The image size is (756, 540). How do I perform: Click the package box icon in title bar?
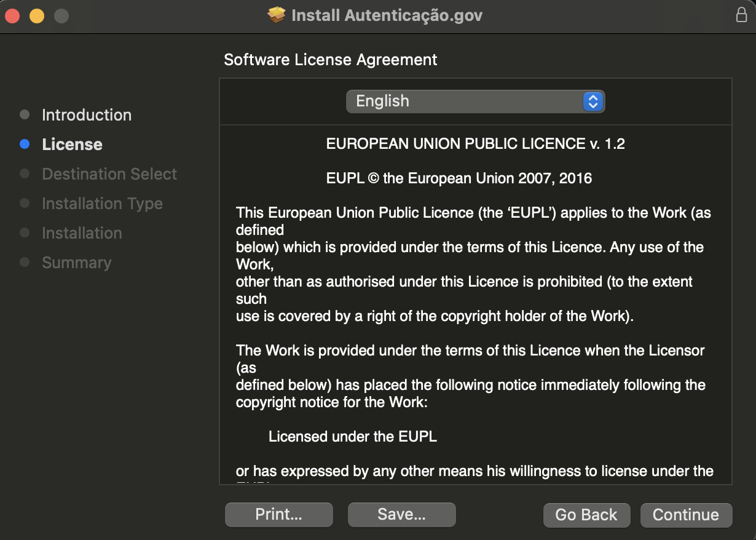(277, 15)
